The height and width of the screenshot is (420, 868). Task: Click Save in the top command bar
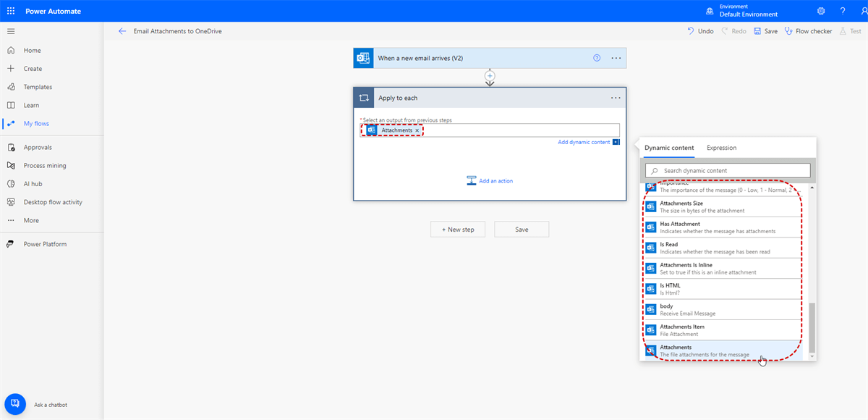click(x=765, y=31)
